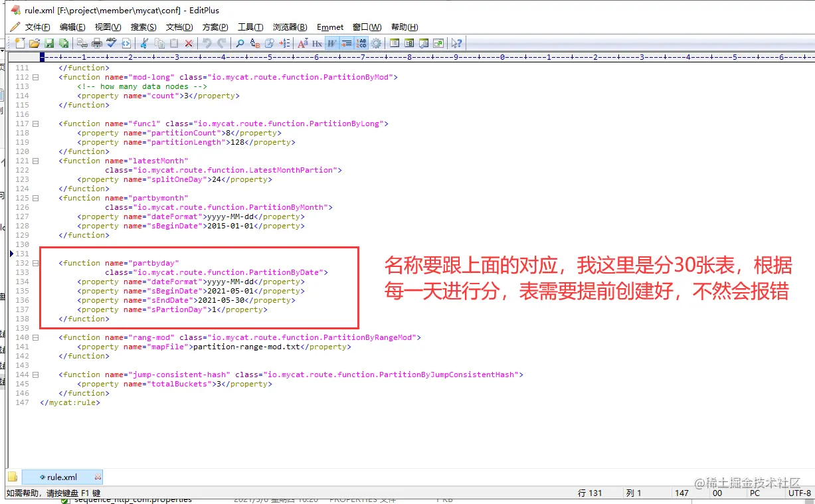Open Preferences with the gear icon
This screenshot has width=815, height=504.
pyautogui.click(x=376, y=43)
